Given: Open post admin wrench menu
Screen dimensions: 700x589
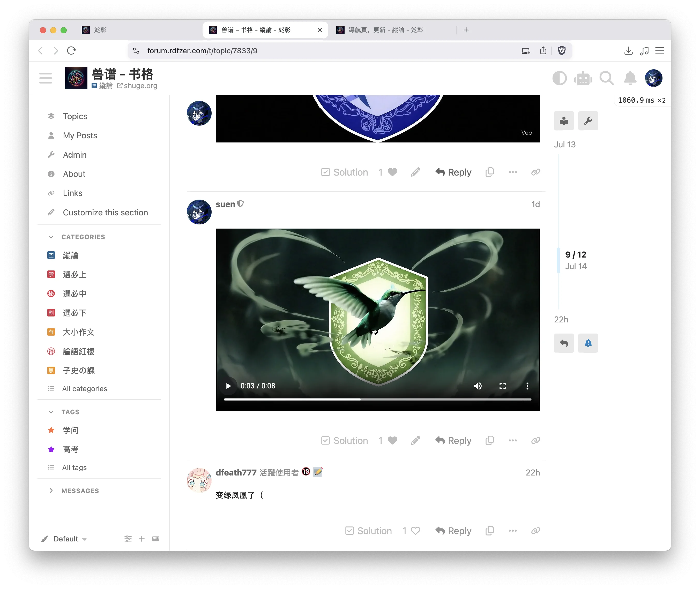Looking at the screenshot, I should pos(588,121).
